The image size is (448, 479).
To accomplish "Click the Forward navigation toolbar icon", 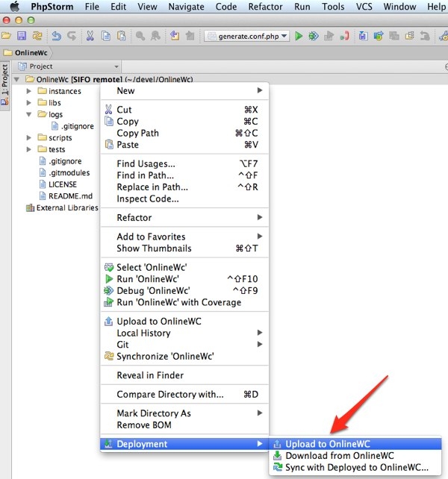I will (190, 36).
